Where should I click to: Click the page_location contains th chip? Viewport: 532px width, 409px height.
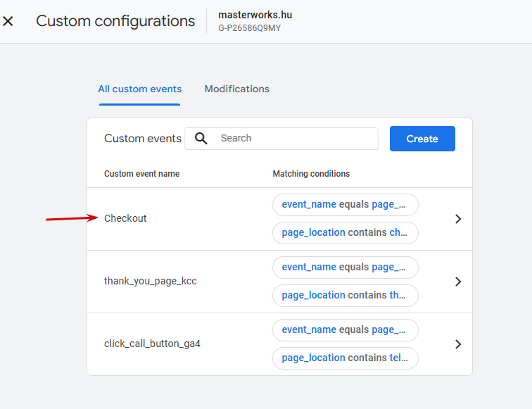[345, 295]
